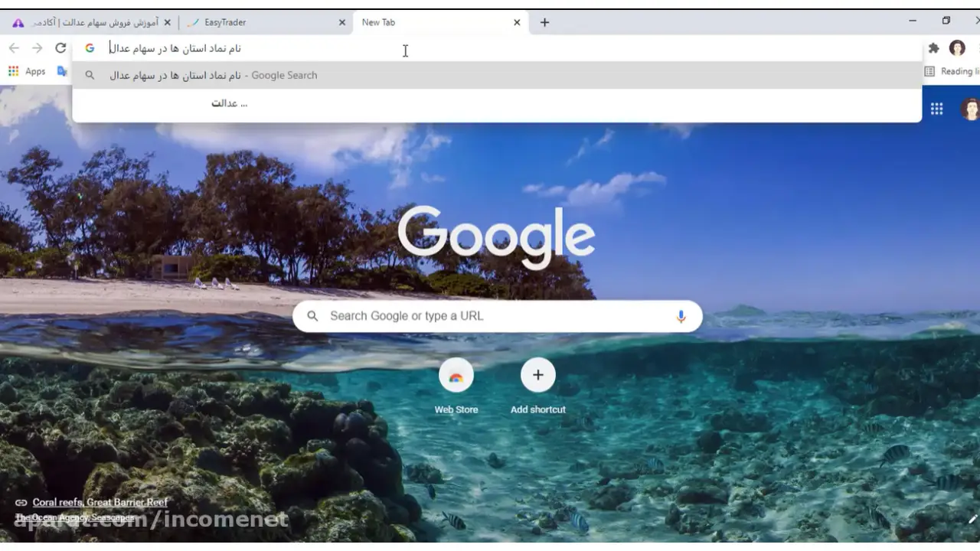
Task: Open the Apps bookmarks shortcut
Action: coord(27,71)
